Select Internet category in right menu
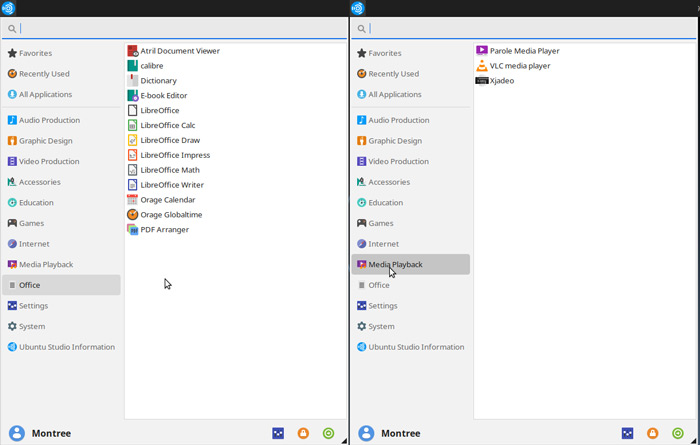Viewport: 700px width, 445px height. point(411,244)
